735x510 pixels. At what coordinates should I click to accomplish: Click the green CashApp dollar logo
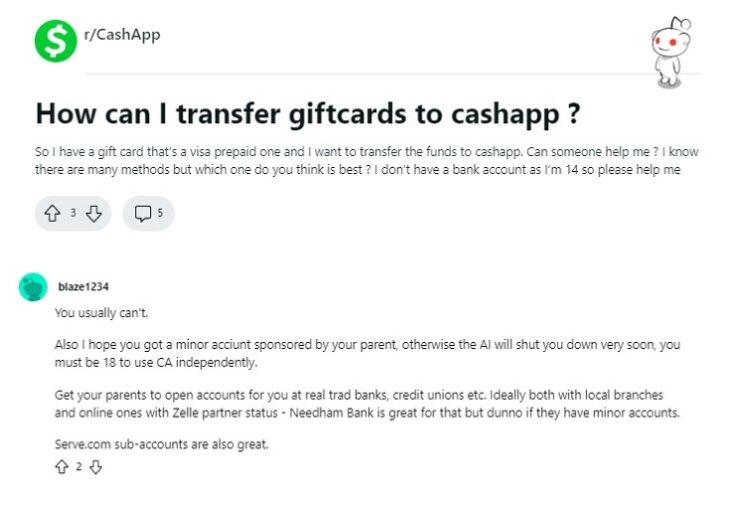coord(55,41)
